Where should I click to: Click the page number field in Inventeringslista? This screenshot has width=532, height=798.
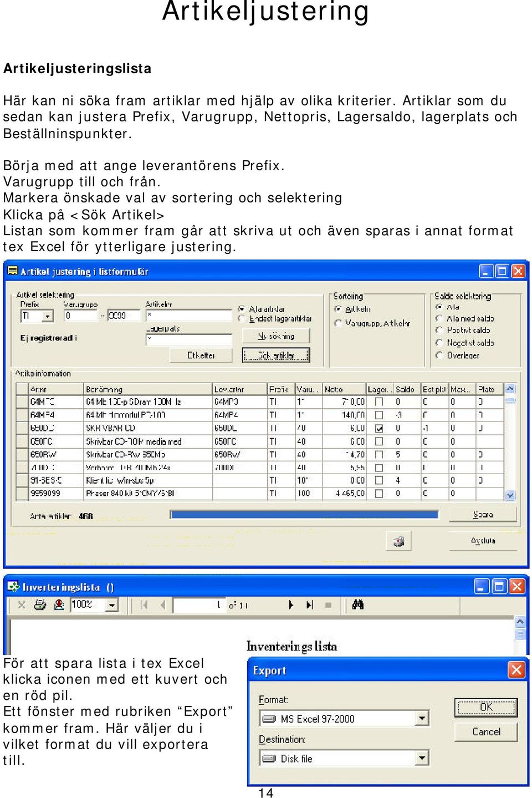coord(199,605)
